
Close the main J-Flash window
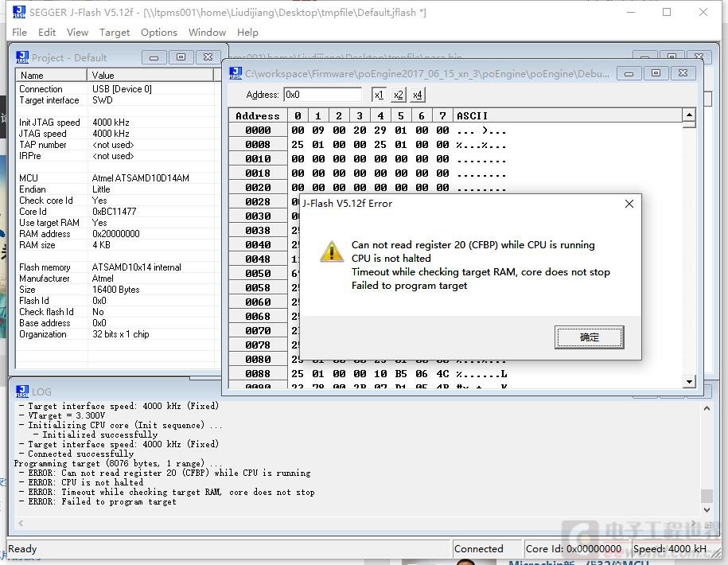703,12
